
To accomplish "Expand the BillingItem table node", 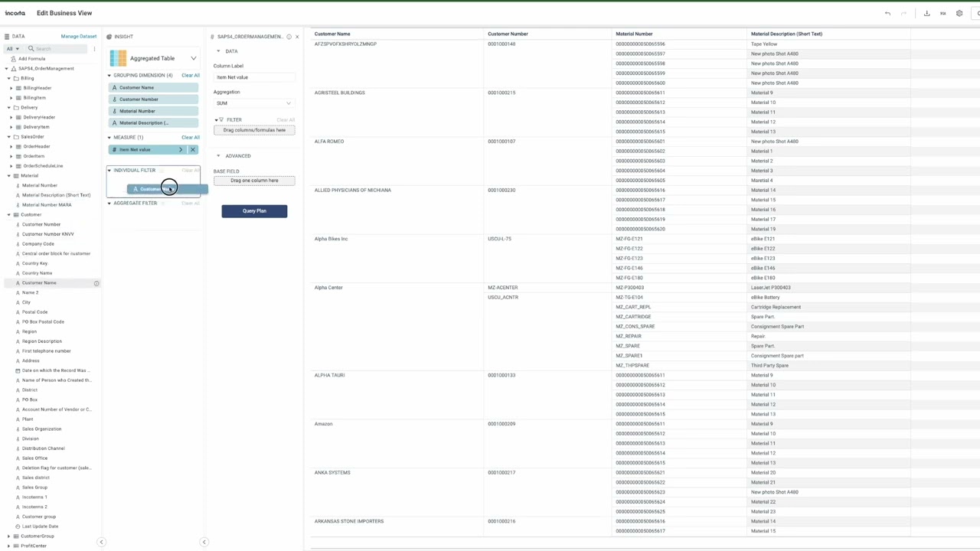I will 11,98.
